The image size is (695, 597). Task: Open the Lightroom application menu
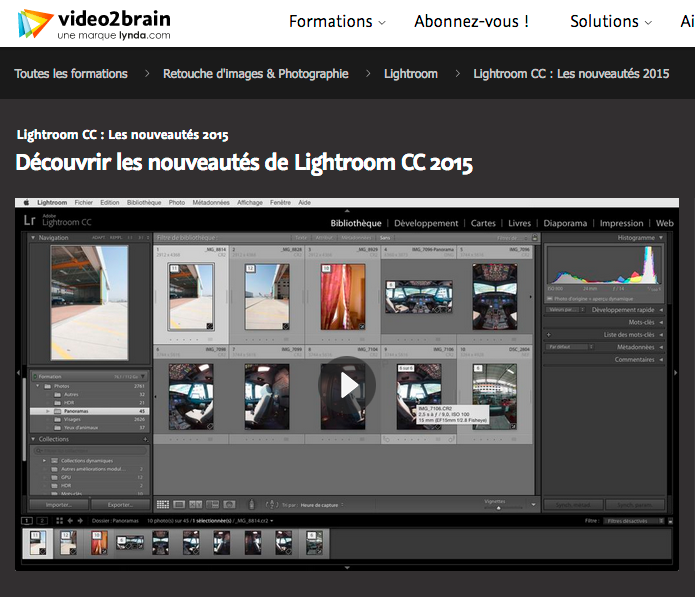[52, 203]
